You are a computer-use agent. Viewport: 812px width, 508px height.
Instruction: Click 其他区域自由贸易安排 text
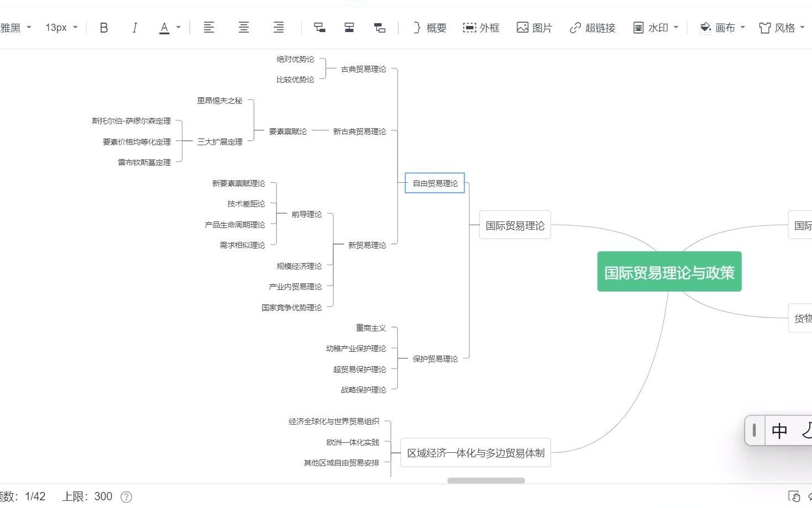pyautogui.click(x=341, y=463)
